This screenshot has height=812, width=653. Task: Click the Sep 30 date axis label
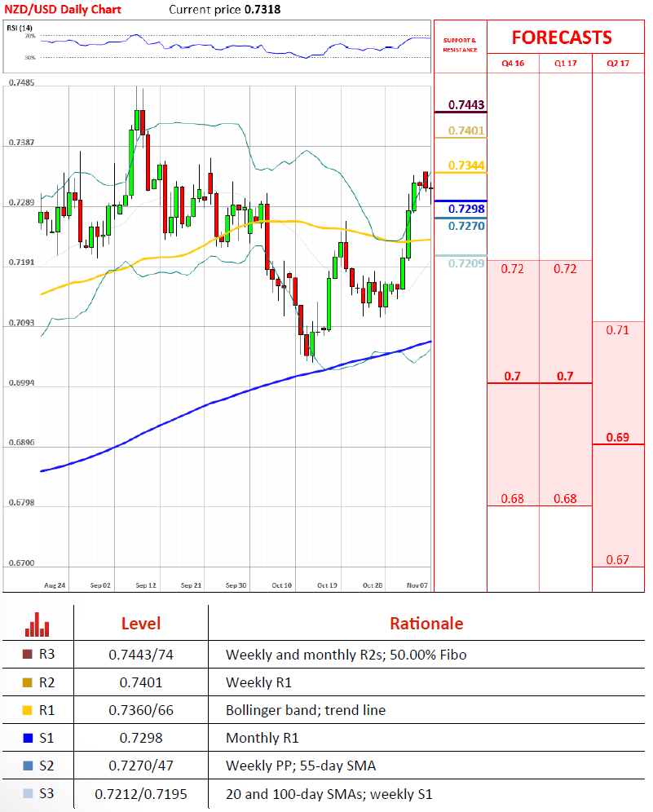pyautogui.click(x=236, y=585)
